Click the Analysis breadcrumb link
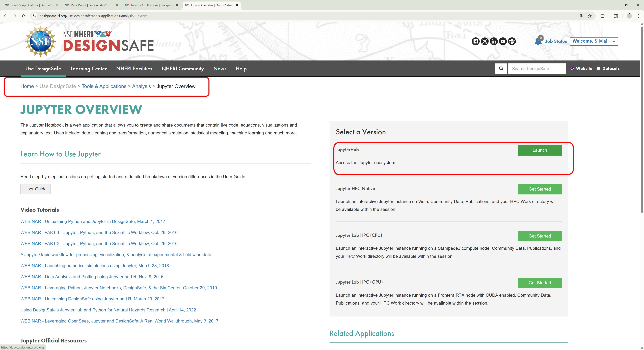The height and width of the screenshot is (350, 644). (141, 86)
